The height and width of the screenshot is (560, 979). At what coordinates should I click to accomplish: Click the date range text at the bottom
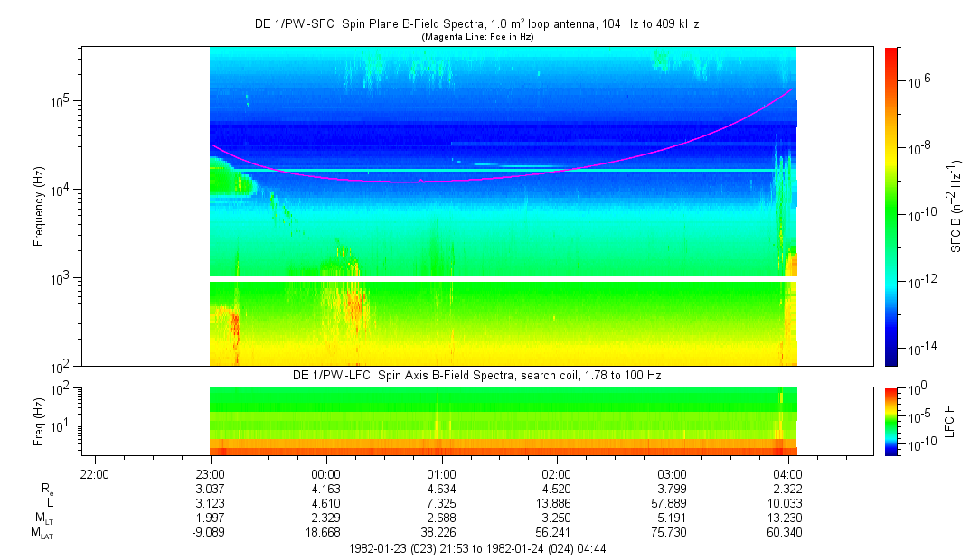coord(475,548)
